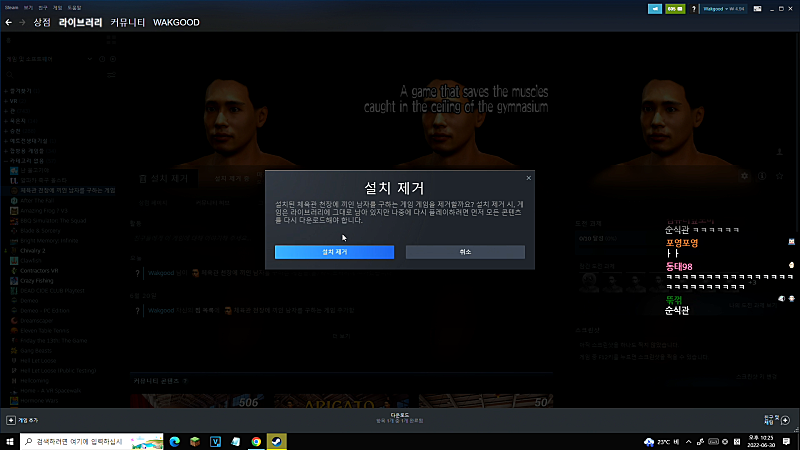Open the 커뮤니티 tab

tap(128, 22)
